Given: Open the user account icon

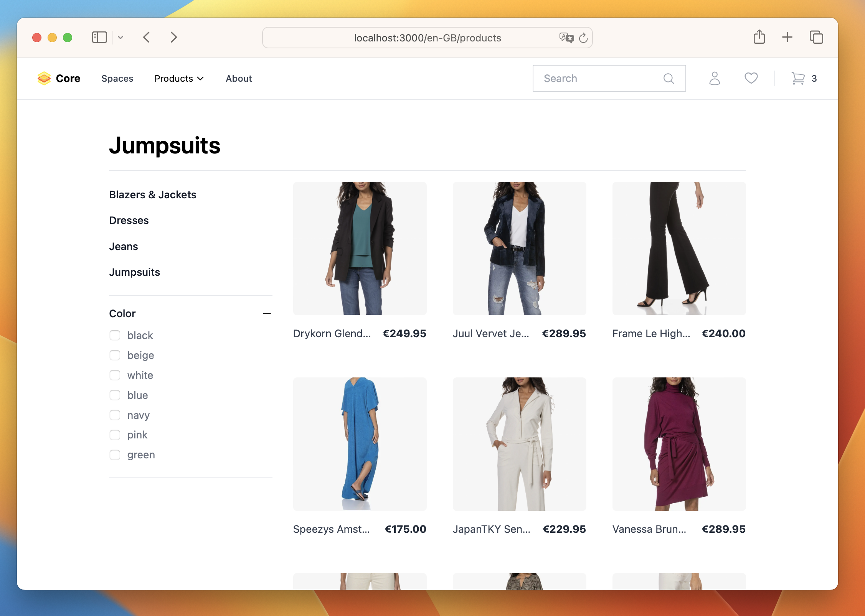Looking at the screenshot, I should 714,78.
